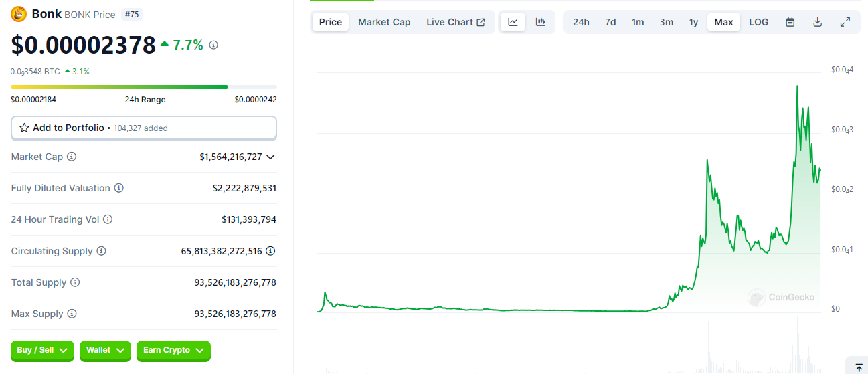This screenshot has height=374, width=868.
Task: Open the Market Cap info tooltip icon
Action: tap(72, 157)
